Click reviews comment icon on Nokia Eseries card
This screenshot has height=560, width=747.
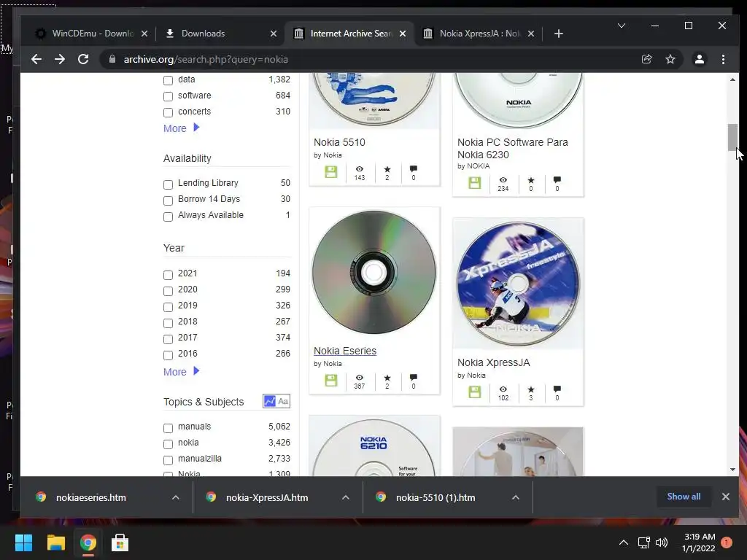[x=414, y=377]
